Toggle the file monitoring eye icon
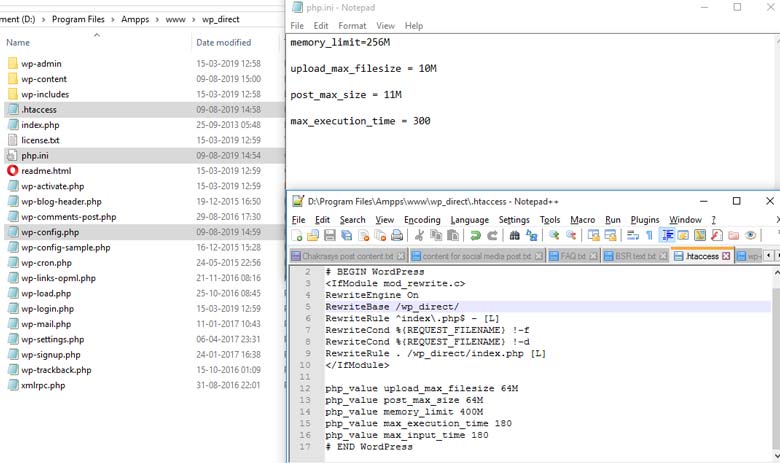 (750, 235)
